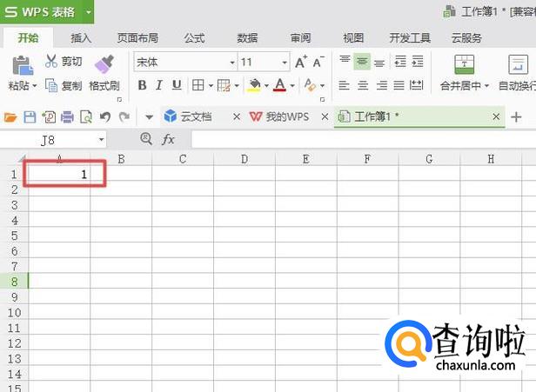
Task: Click the Merge and Center icon
Action: [466, 63]
